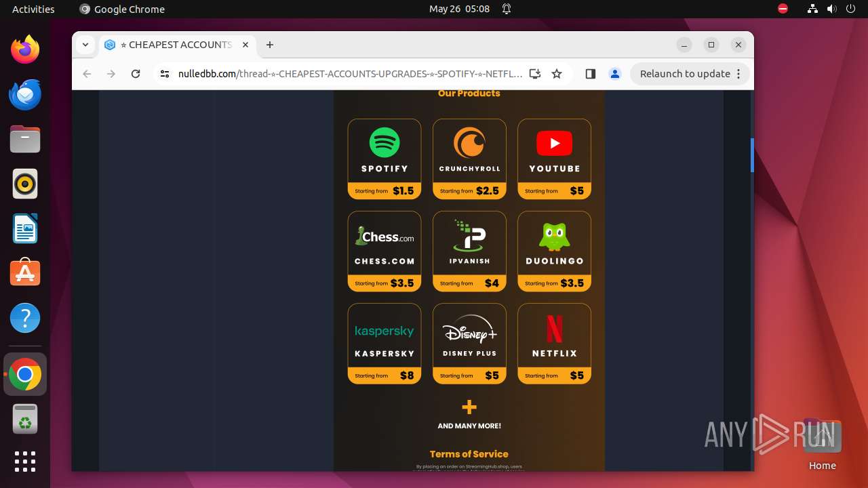
Task: Click Spotify starting from $1.5 price
Action: pyautogui.click(x=384, y=191)
